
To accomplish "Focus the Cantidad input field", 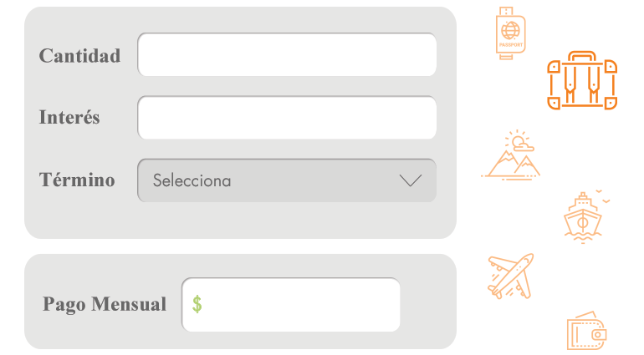I will [286, 55].
